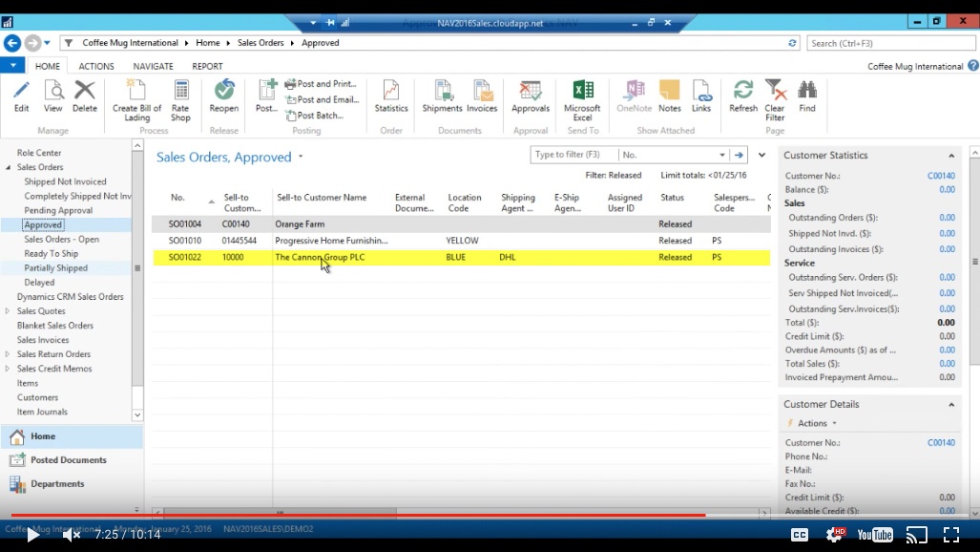Open Departments section
The height and width of the screenshot is (552, 980).
click(x=72, y=484)
